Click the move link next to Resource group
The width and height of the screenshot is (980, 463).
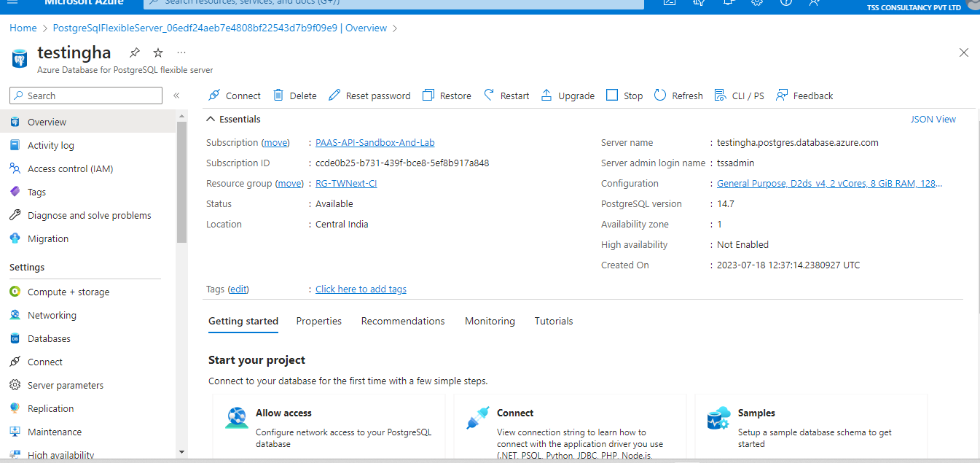click(x=290, y=183)
